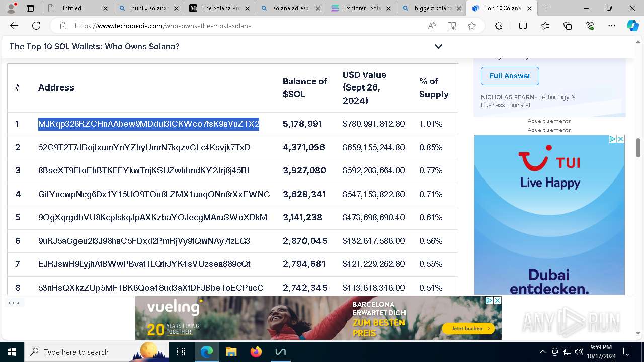
Task: Close the TUI advertisement
Action: click(620, 139)
